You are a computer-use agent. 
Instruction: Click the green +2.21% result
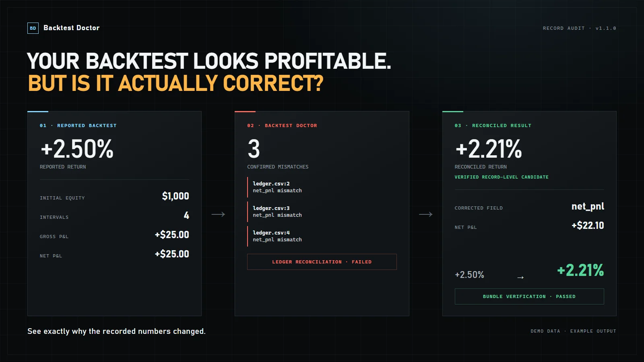point(580,270)
